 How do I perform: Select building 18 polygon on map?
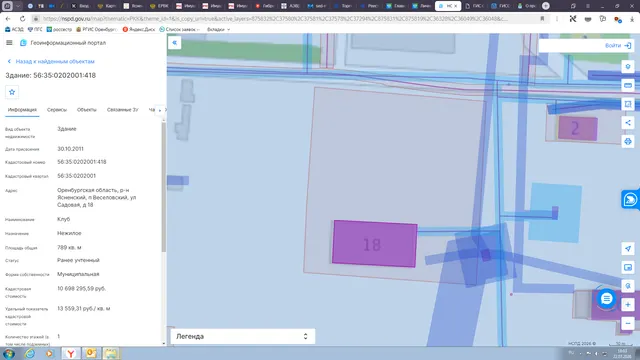point(374,244)
